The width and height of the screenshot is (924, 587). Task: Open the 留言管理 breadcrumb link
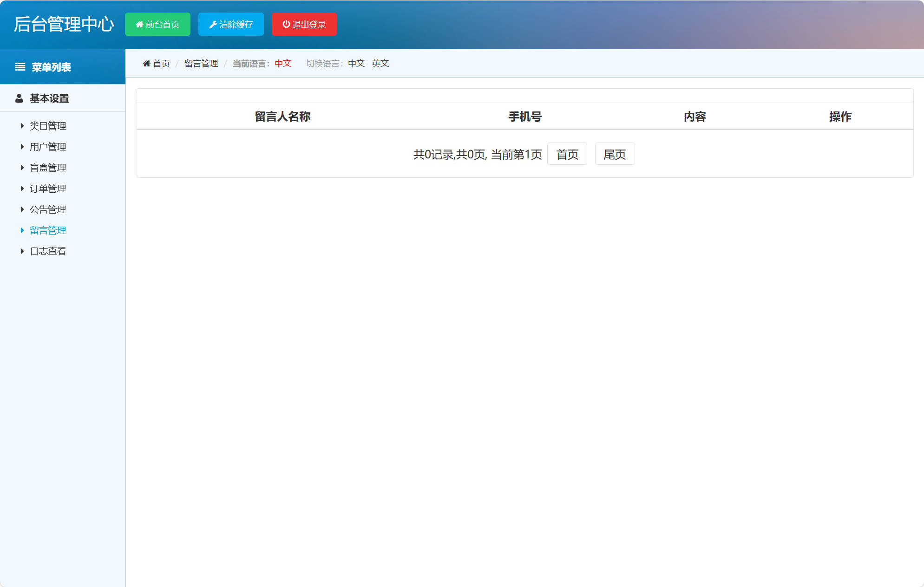(x=201, y=63)
